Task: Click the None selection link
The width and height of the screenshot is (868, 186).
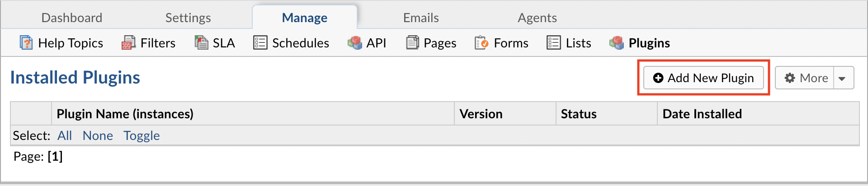Action: pyautogui.click(x=98, y=135)
